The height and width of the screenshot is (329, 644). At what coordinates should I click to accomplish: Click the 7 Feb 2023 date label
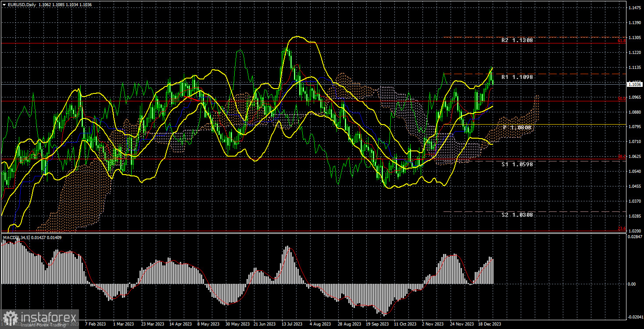click(x=95, y=324)
